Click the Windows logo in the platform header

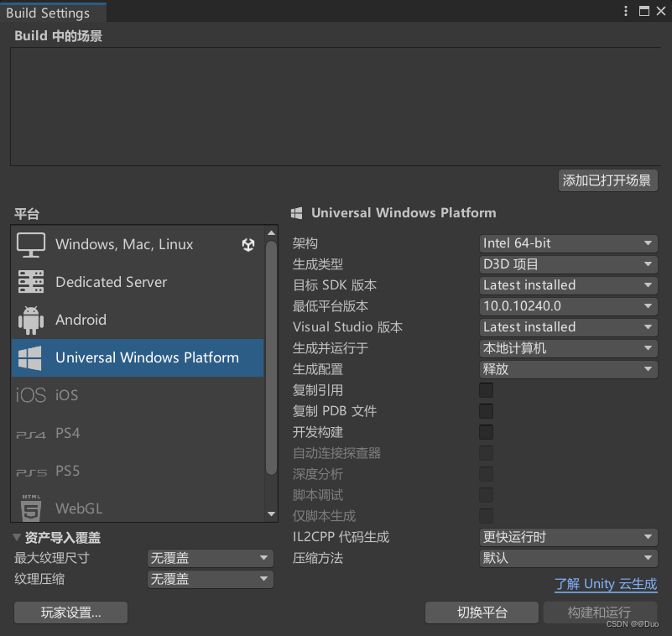pos(297,213)
